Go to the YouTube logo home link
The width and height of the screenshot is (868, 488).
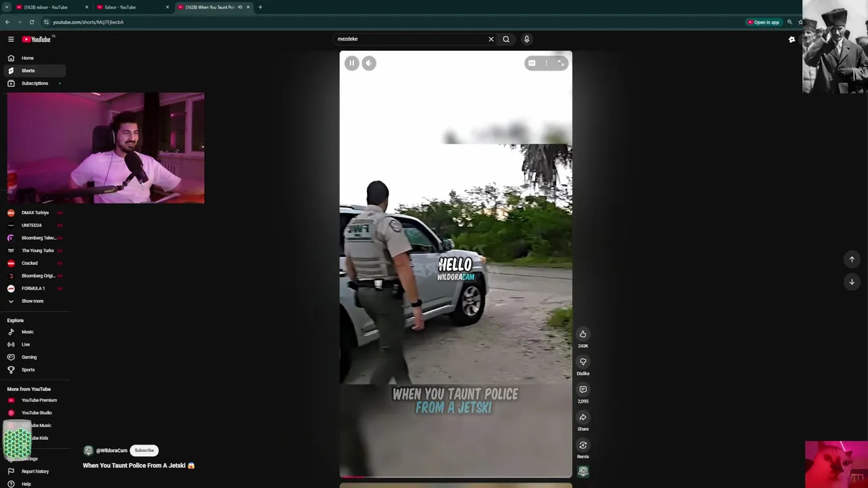37,39
